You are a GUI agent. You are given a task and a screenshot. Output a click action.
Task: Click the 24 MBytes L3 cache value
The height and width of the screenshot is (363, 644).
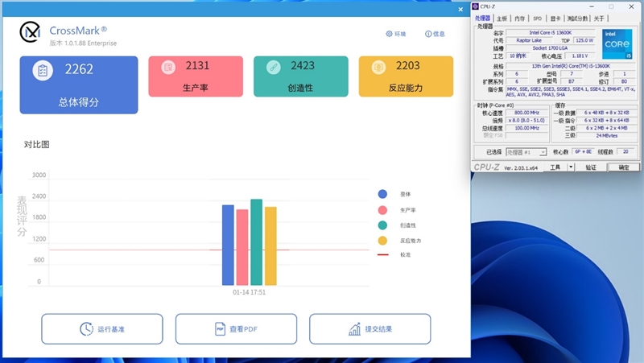(x=607, y=135)
